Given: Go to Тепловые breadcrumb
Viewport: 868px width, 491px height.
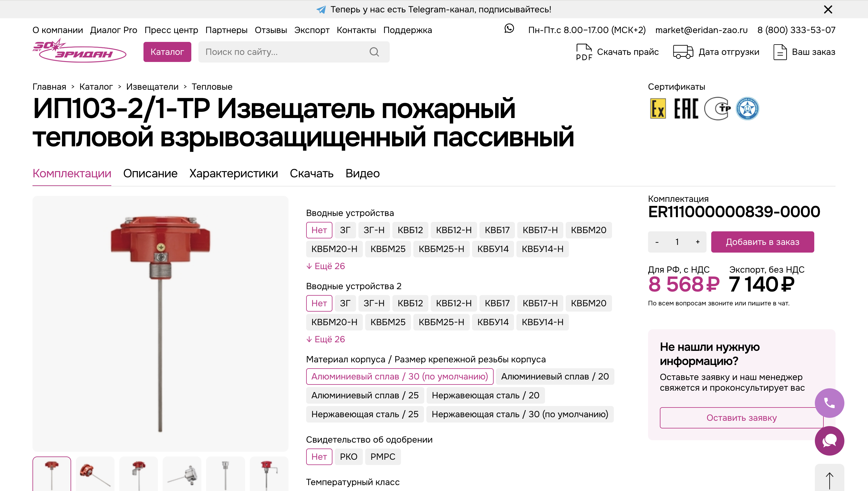Looking at the screenshot, I should click(212, 87).
